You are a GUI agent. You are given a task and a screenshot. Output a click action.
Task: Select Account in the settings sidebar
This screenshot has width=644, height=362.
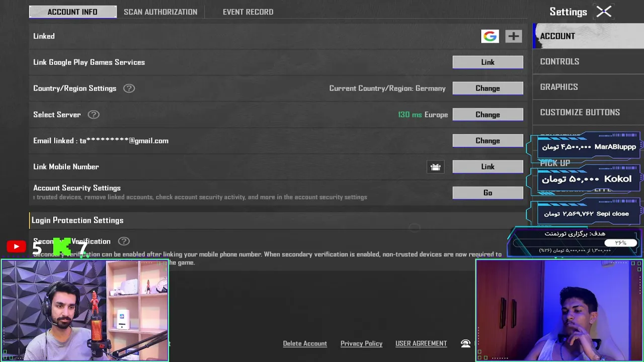pyautogui.click(x=588, y=36)
